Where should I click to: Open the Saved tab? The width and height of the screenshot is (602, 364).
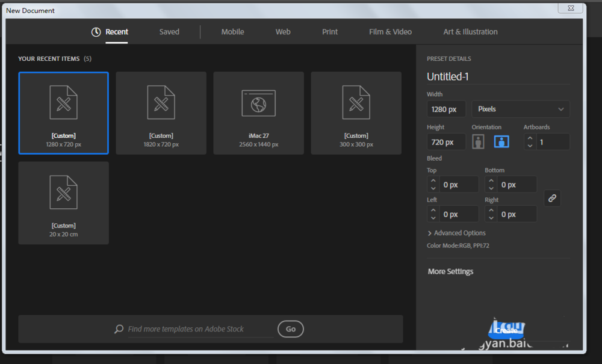click(169, 32)
